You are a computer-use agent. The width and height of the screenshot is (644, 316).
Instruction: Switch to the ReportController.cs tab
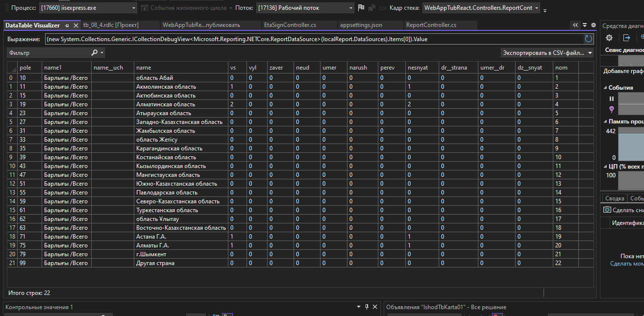coord(431,25)
